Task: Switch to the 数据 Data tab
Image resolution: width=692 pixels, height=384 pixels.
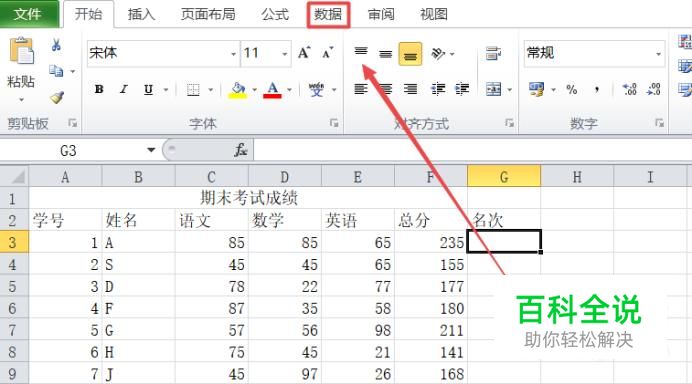Action: (328, 15)
